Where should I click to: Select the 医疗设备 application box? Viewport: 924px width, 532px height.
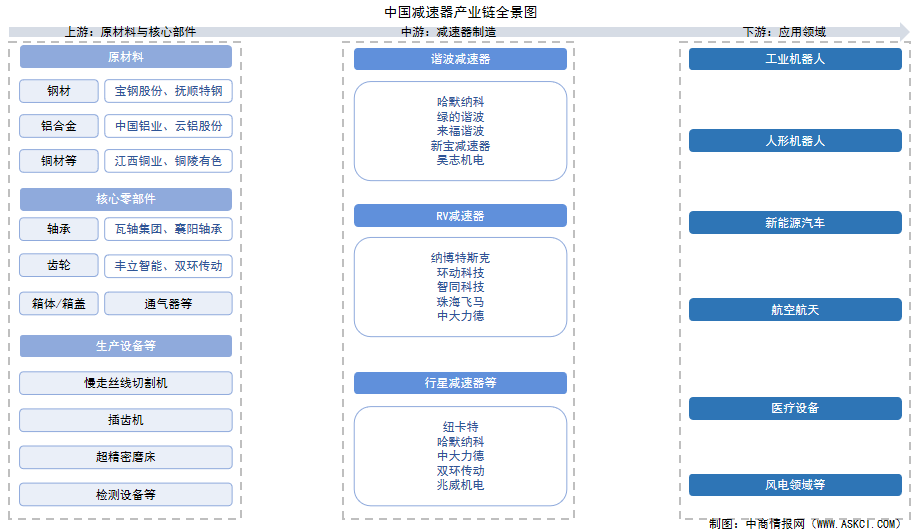795,408
